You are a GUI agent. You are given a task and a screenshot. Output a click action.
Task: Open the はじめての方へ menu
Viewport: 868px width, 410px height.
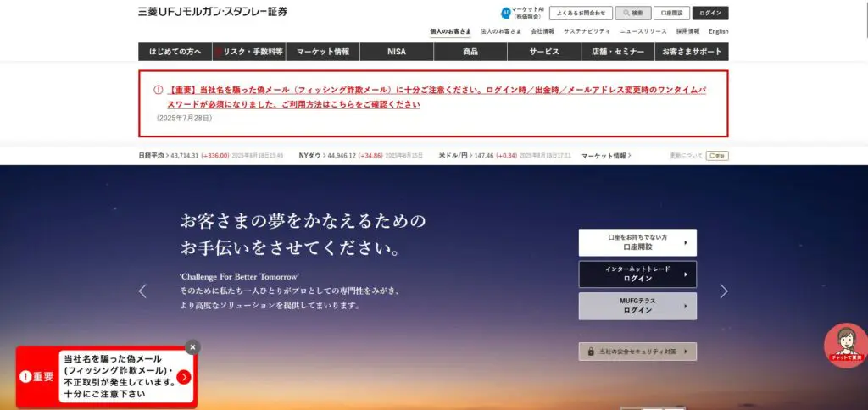coord(175,52)
